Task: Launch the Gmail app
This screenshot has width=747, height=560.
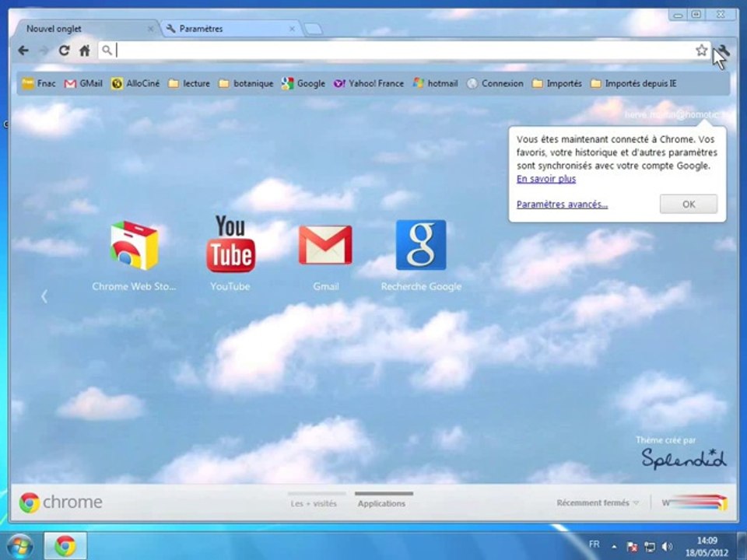Action: pos(326,257)
